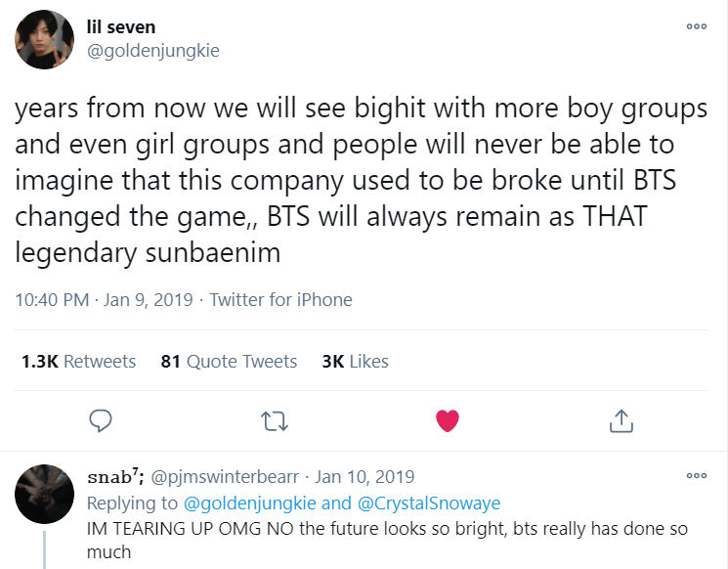View the 1.3K Retweets list

coord(78,362)
